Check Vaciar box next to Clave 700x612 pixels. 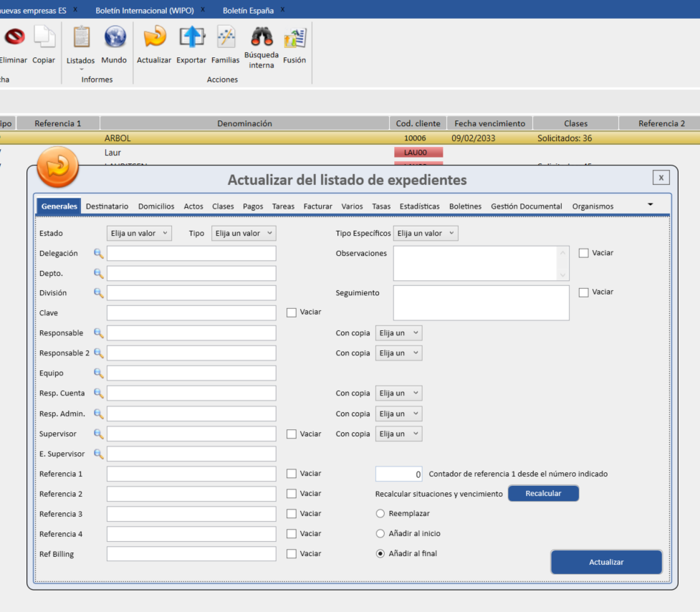[x=292, y=312]
